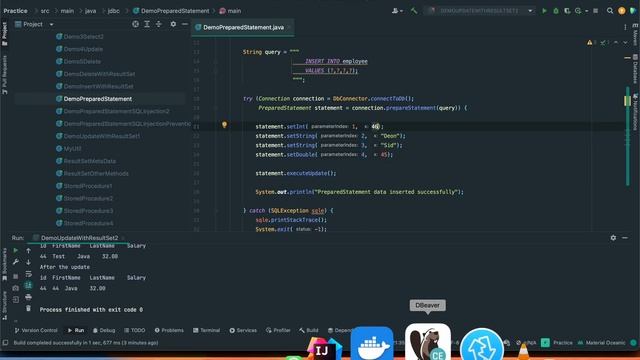Toggle tool window quick access at bottom-left corner

click(5, 343)
